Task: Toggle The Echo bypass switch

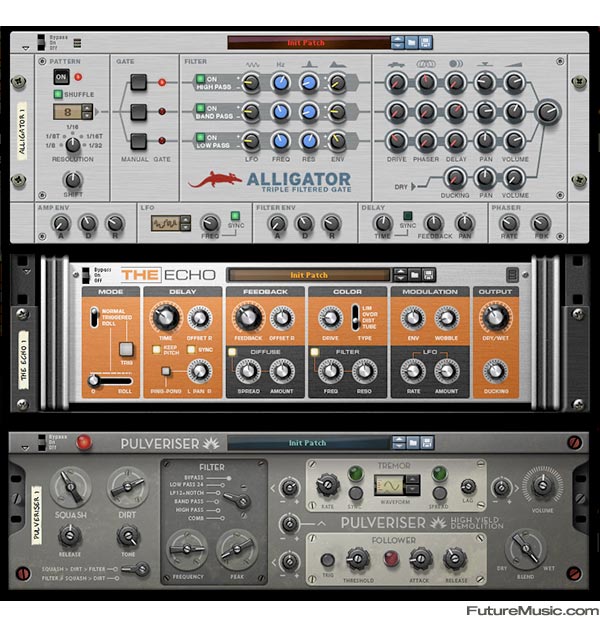Action: tap(86, 275)
